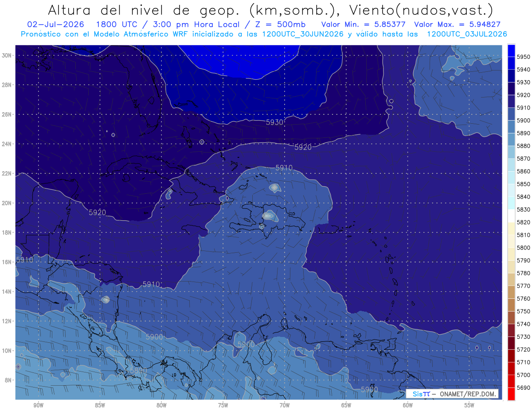Viewport: 532px width, 411px height.
Task: Click the 5750 value on the colorbar
Action: pos(523,311)
